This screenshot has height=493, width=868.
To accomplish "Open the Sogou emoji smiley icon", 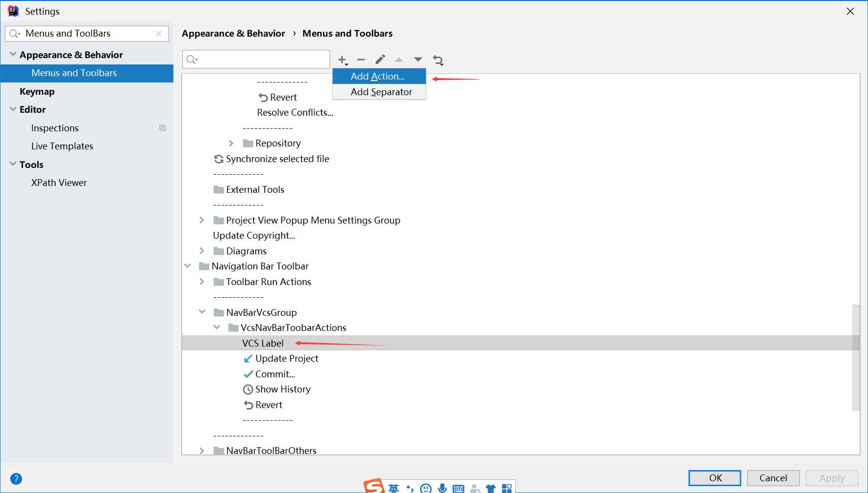I will point(426,488).
